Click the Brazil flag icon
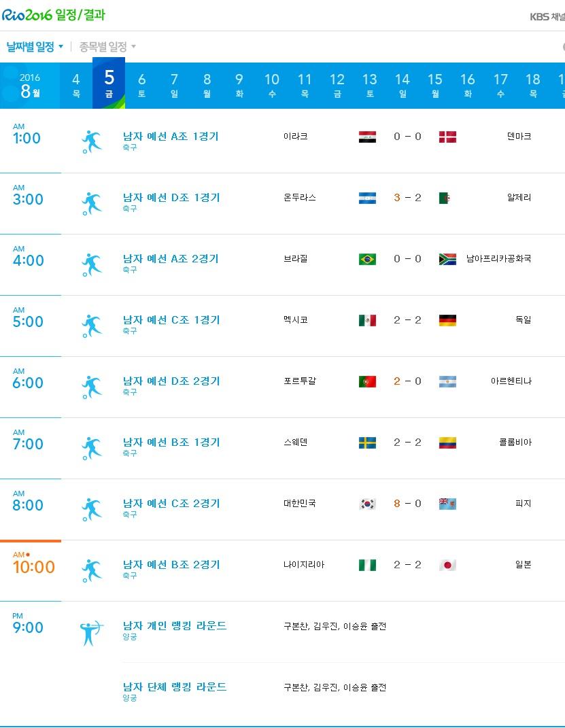The height and width of the screenshot is (728, 565). pos(367,259)
